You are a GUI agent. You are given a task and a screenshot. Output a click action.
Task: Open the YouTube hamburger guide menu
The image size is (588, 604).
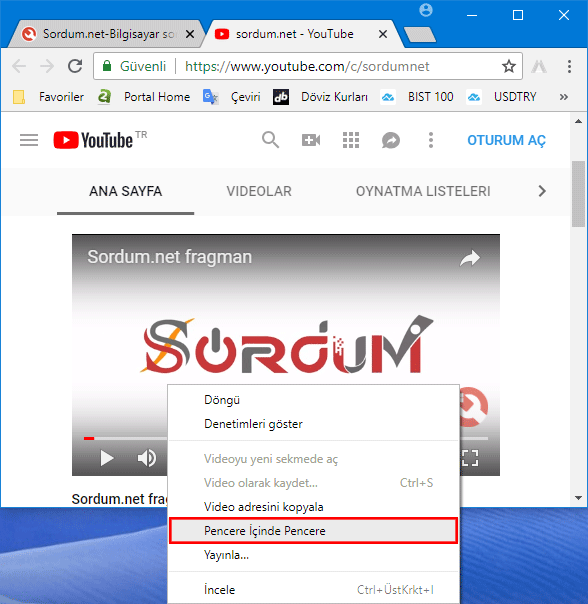click(29, 140)
